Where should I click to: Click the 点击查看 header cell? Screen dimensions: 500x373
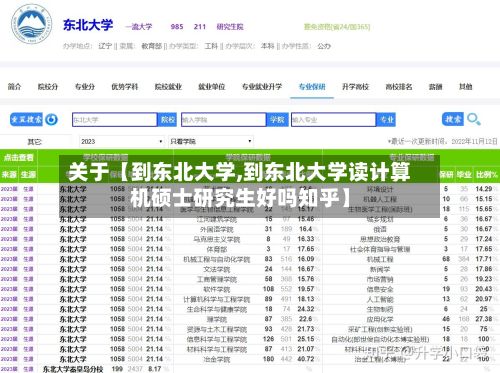[x=19, y=157]
